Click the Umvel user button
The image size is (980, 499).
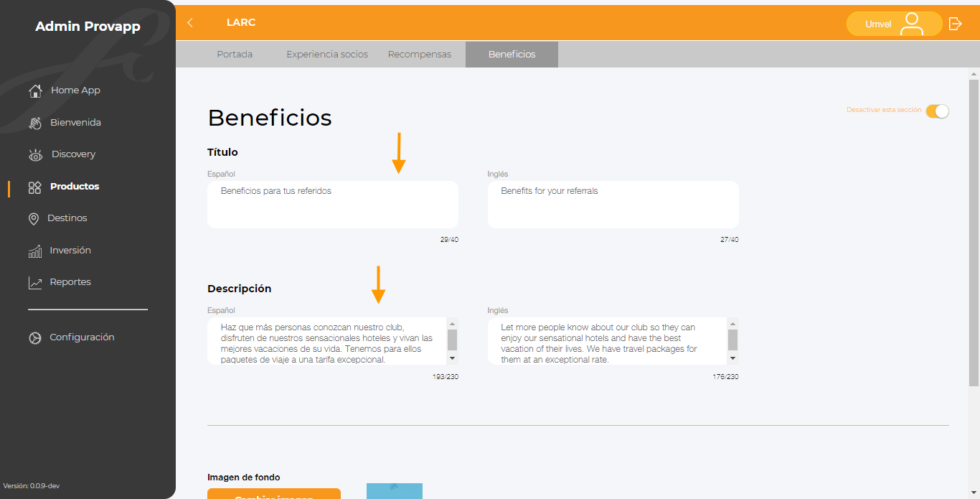click(894, 24)
